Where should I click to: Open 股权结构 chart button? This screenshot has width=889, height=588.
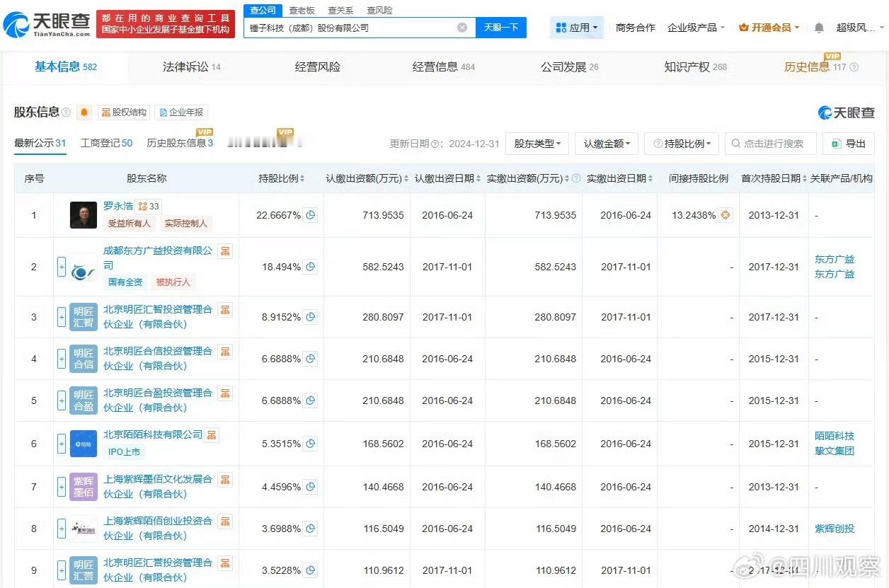(x=124, y=113)
